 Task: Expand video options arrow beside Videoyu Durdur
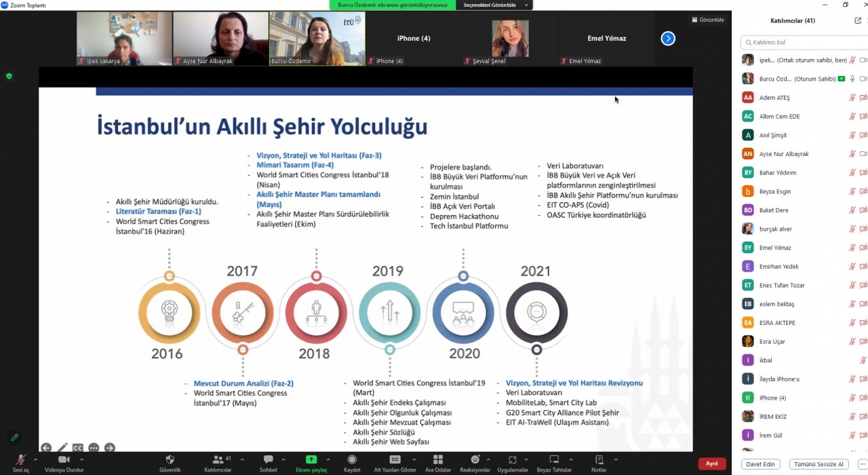(82, 459)
